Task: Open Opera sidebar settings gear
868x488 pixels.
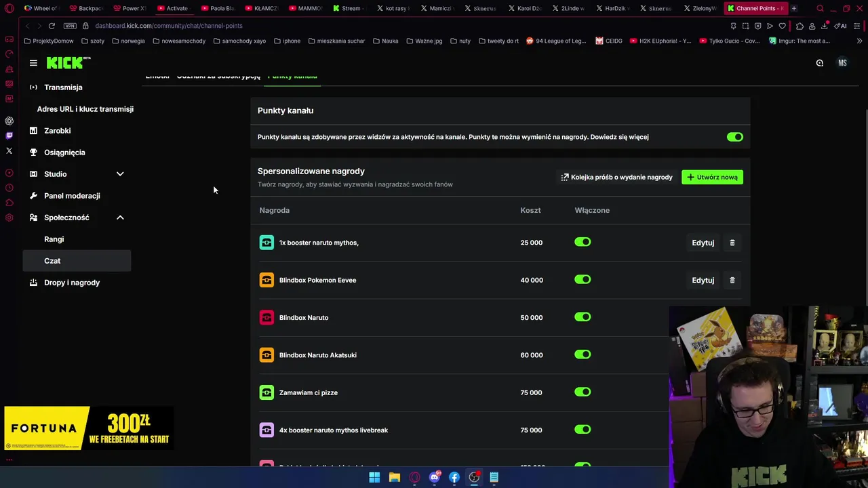Action: pos(9,218)
